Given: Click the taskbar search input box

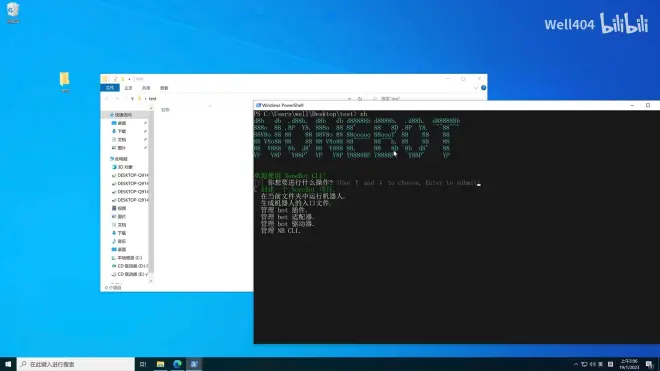Looking at the screenshot, I should [x=76, y=364].
